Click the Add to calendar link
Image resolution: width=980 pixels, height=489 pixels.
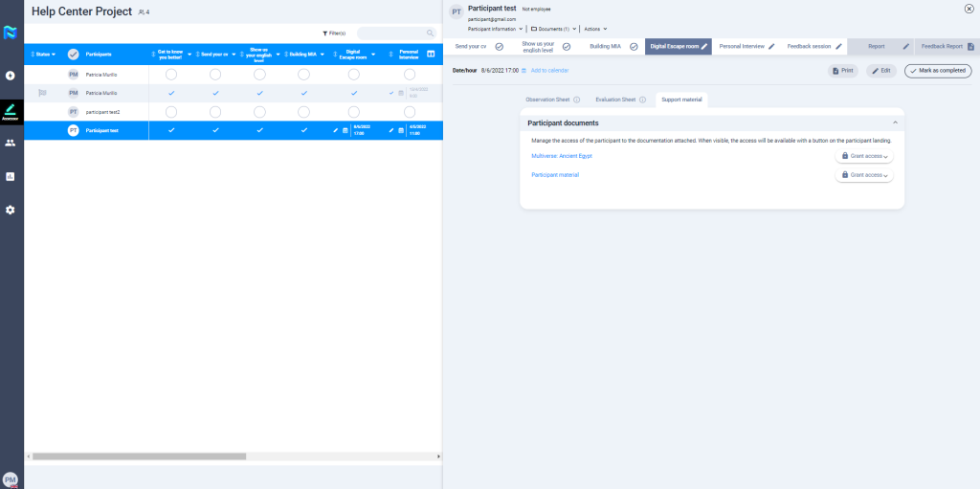tap(549, 71)
